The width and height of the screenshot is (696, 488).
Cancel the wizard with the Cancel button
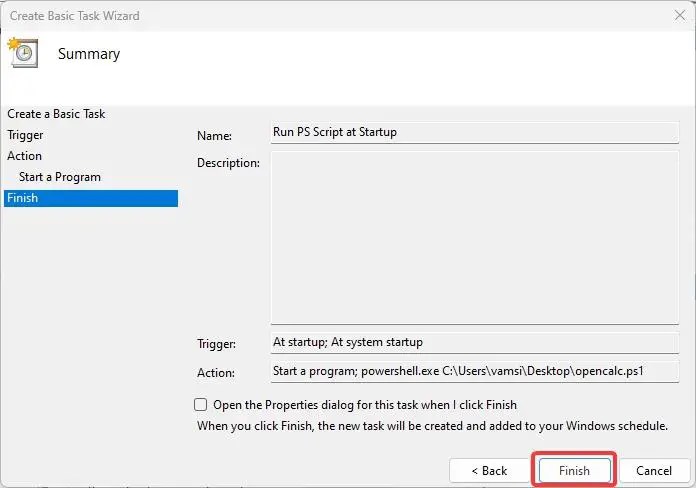tap(654, 470)
